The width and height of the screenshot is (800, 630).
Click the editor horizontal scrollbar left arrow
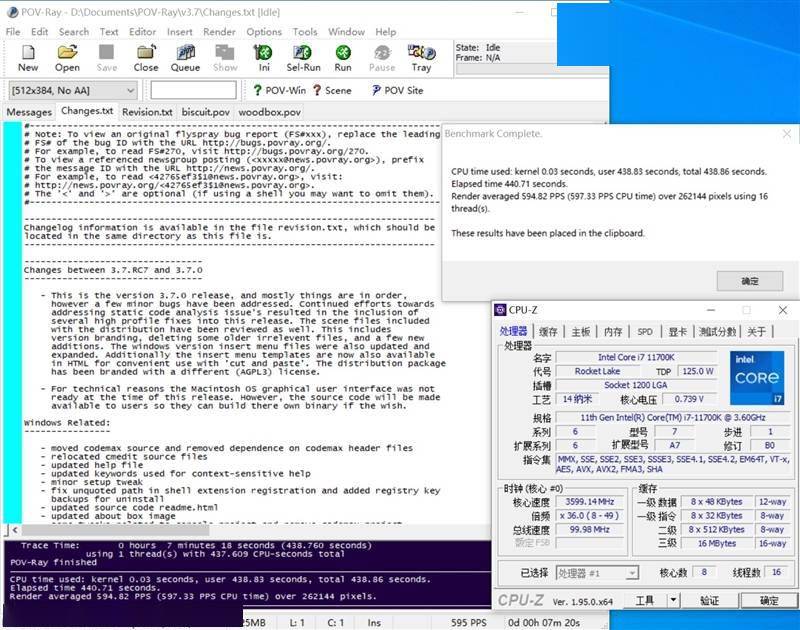15,530
